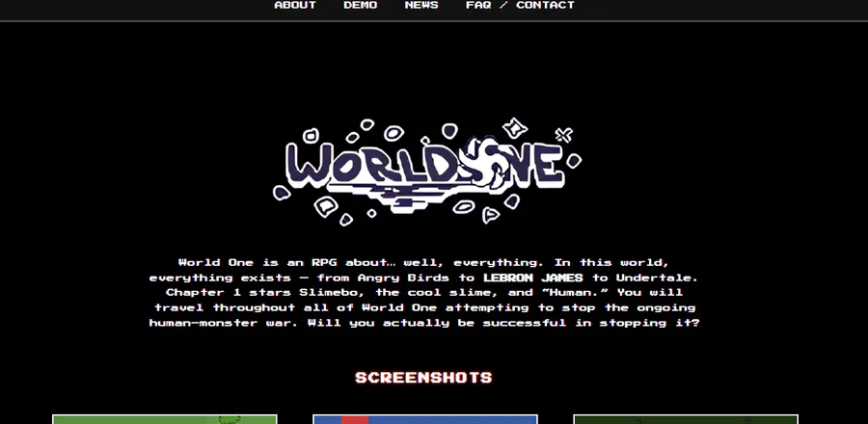This screenshot has height=424, width=868.
Task: Open the dark green screenshot thumbnail
Action: (x=686, y=419)
